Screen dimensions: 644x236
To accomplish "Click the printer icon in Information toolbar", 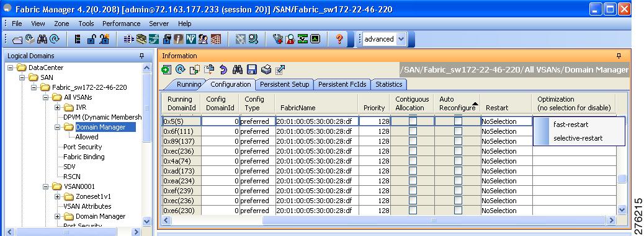I will point(266,70).
